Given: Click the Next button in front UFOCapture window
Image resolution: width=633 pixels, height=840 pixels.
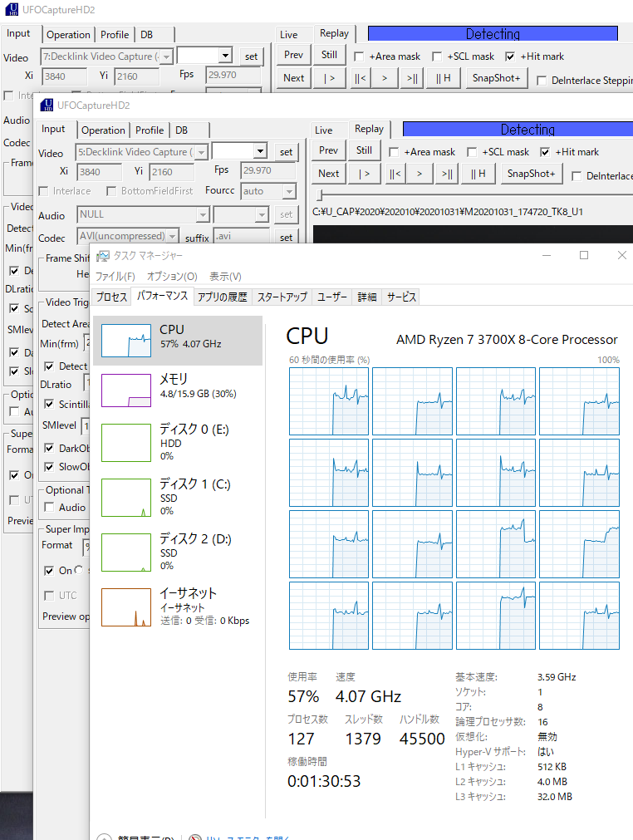Looking at the screenshot, I should [x=328, y=174].
